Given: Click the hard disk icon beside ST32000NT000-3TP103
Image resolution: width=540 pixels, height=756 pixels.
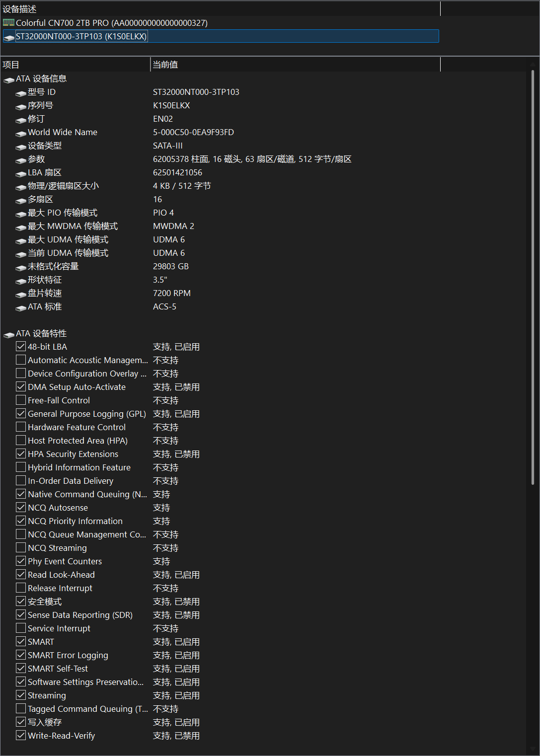Looking at the screenshot, I should pos(9,37).
